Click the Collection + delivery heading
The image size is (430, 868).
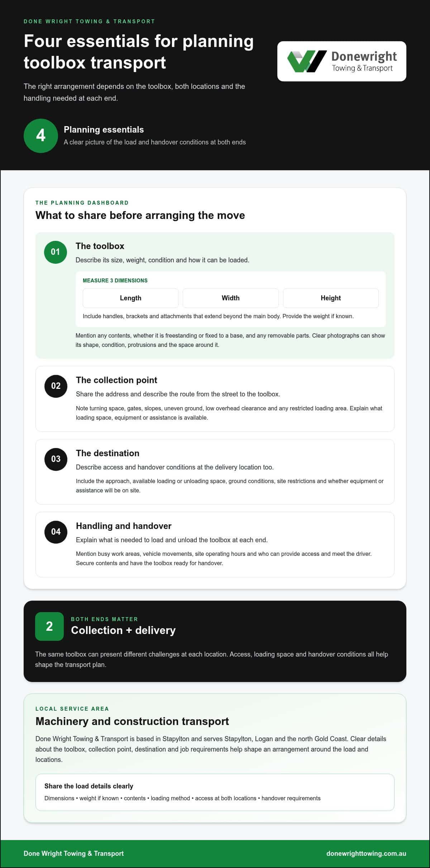pyautogui.click(x=123, y=630)
